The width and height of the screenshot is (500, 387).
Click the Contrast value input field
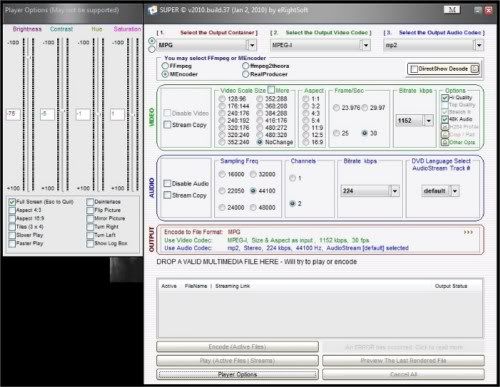pyautogui.click(x=47, y=114)
